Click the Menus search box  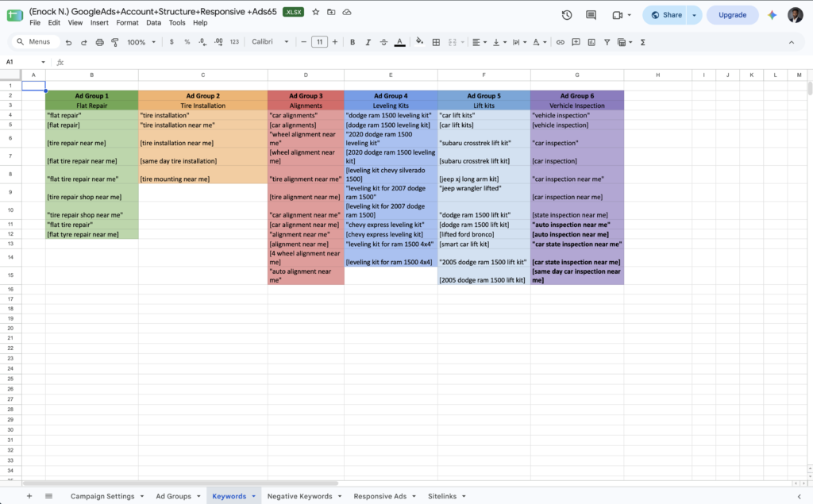[36, 42]
